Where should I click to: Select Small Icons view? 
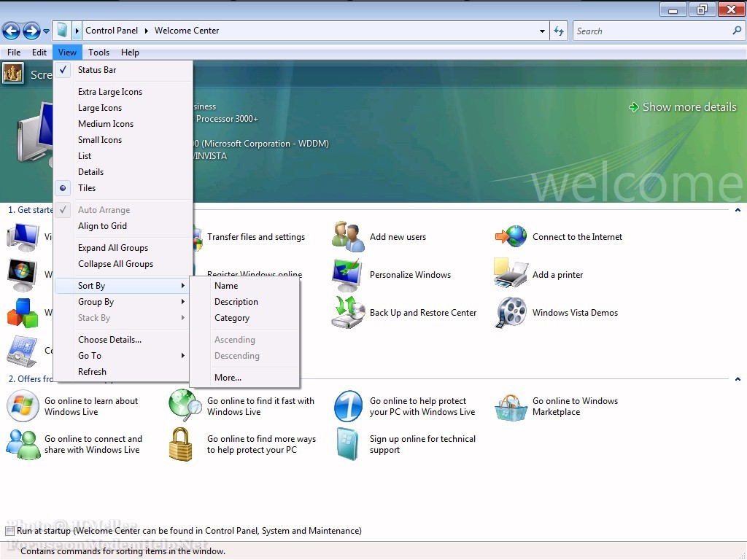123,140
